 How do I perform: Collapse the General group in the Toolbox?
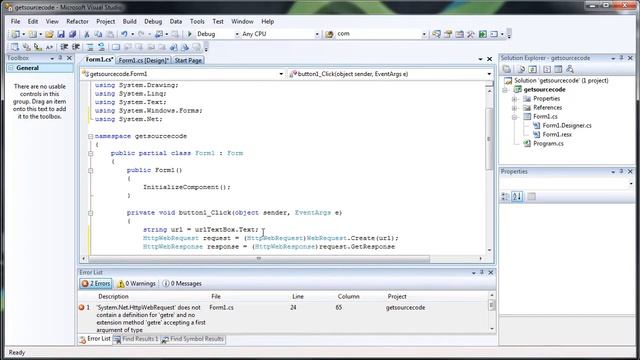[x=11, y=68]
